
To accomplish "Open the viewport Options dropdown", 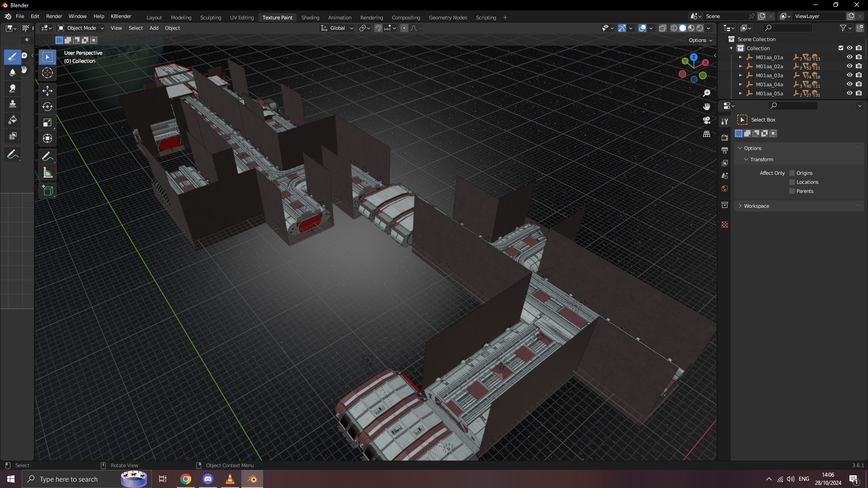I will [x=700, y=40].
